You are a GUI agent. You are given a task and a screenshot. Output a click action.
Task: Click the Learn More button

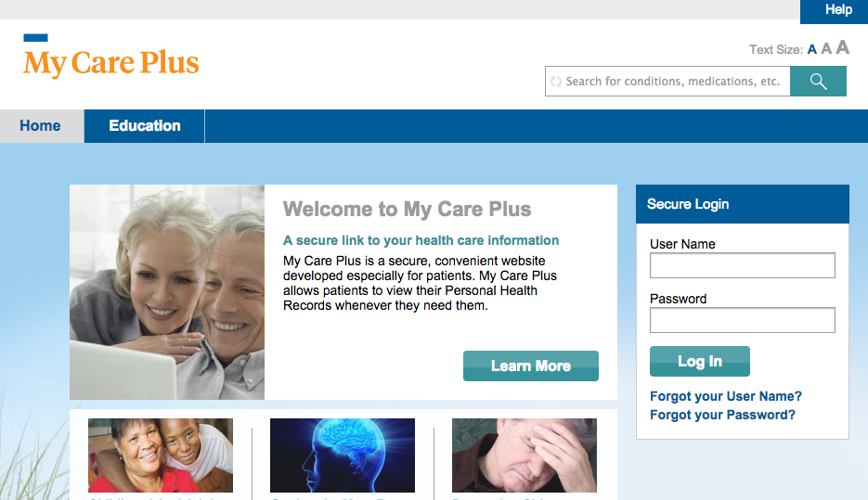coord(531,365)
